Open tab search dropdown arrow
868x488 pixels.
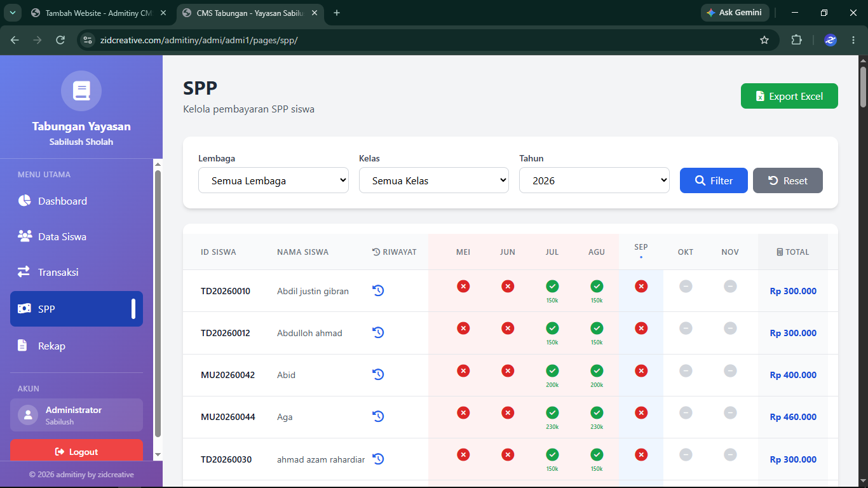pyautogui.click(x=12, y=13)
